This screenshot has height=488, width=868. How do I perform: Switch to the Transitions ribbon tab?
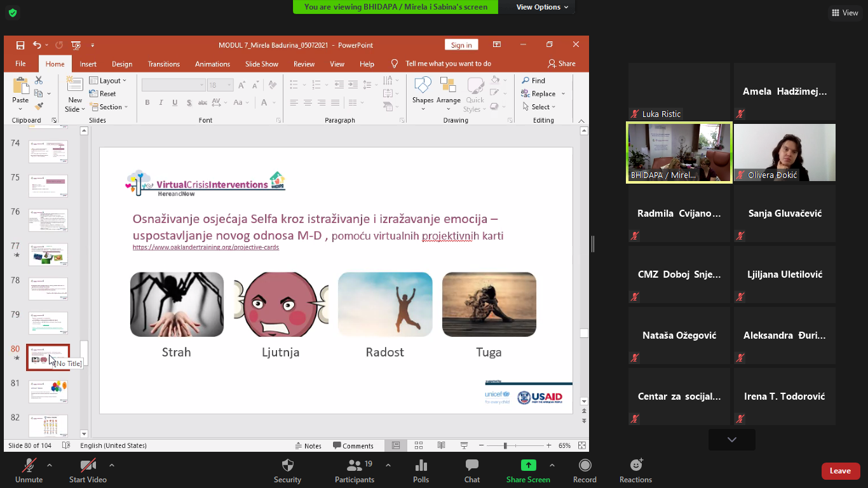tap(164, 64)
